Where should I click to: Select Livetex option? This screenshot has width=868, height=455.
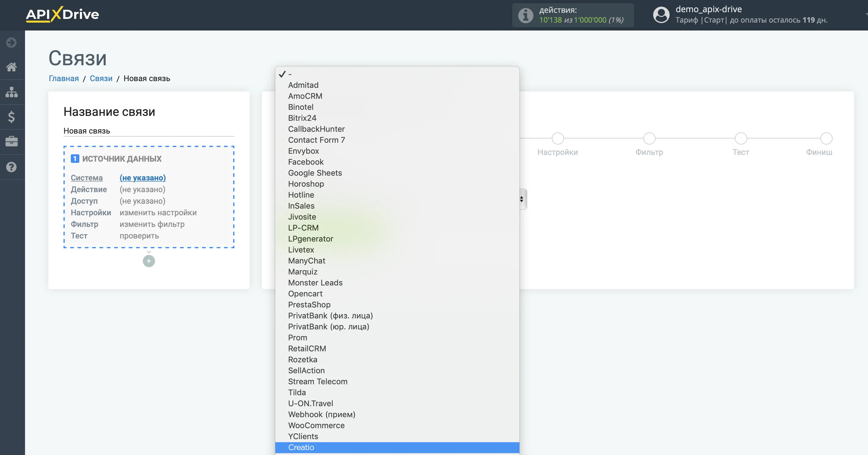pos(397,250)
